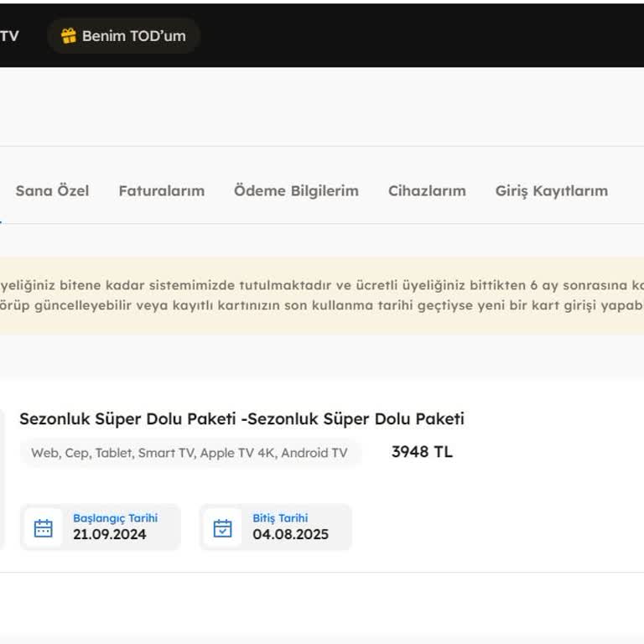Click the 3948 TL price

(x=422, y=452)
